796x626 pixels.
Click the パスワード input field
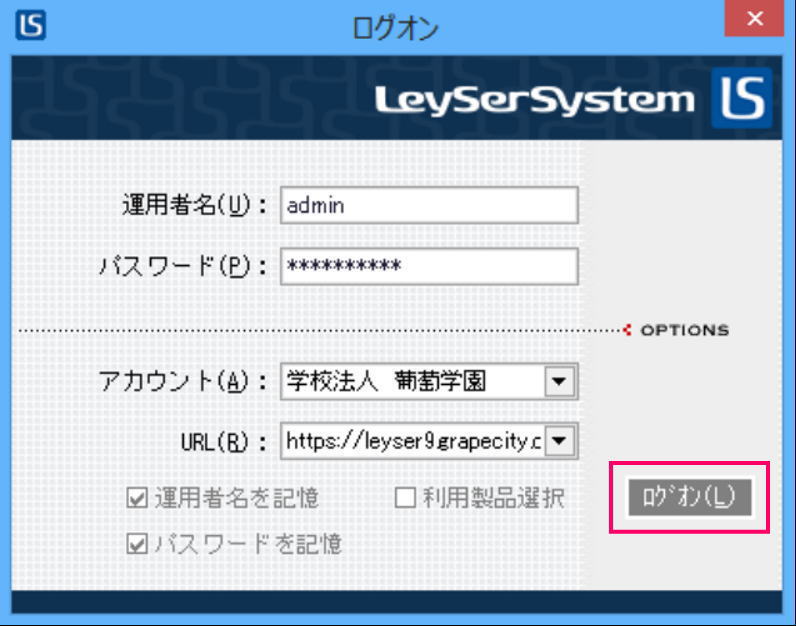429,266
